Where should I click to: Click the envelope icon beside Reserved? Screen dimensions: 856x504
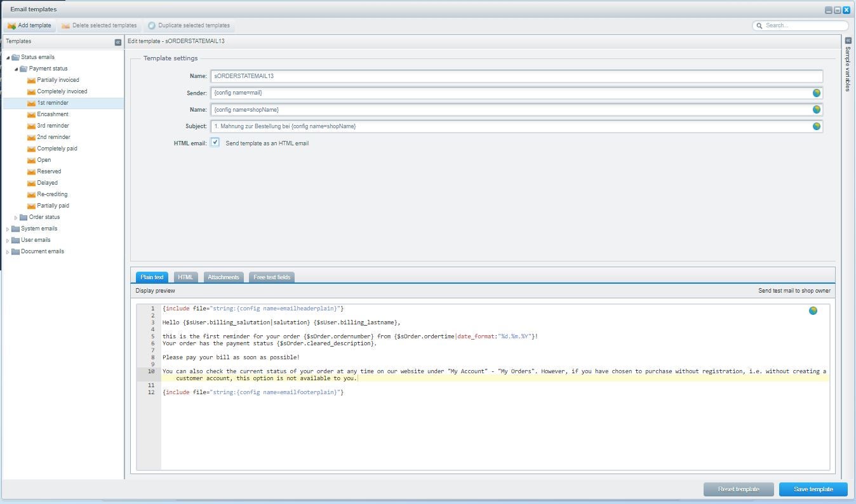click(x=32, y=171)
